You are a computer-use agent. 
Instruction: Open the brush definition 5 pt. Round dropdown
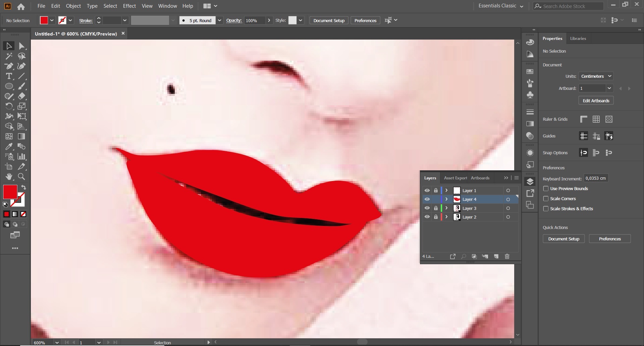pyautogui.click(x=219, y=20)
